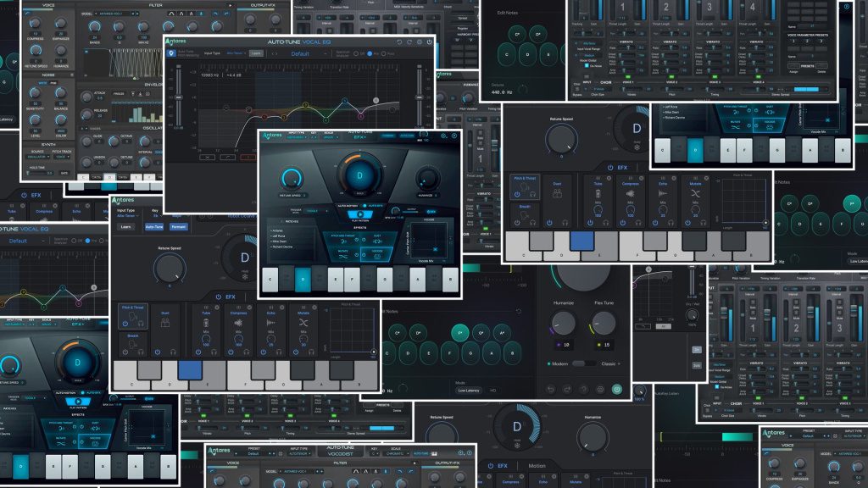The height and width of the screenshot is (488, 868).
Task: Open the settings gear in the Vocal EQ header
Action: 419,42
